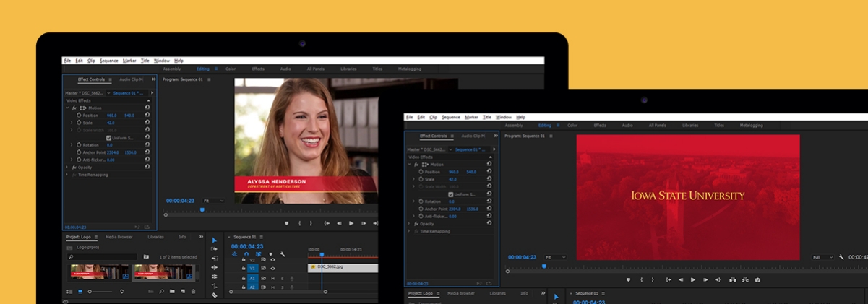Toggle Uniform Scale checkbox in right window
Screen dimensions: 868x304
(451, 194)
